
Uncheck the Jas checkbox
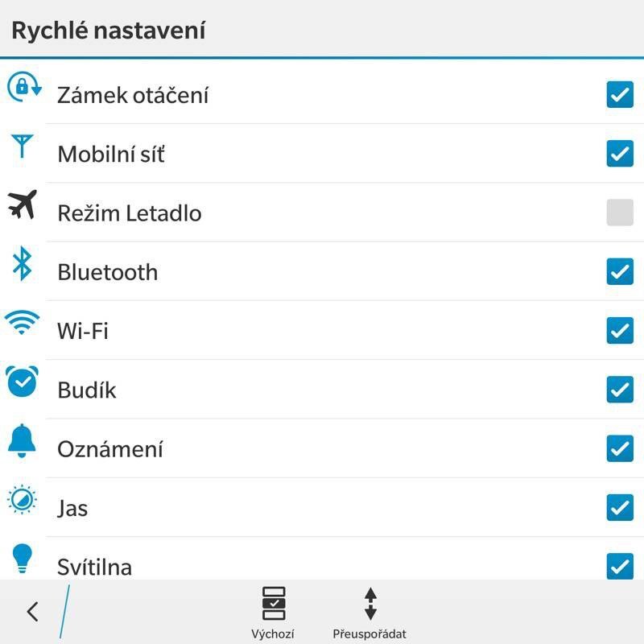click(x=620, y=507)
